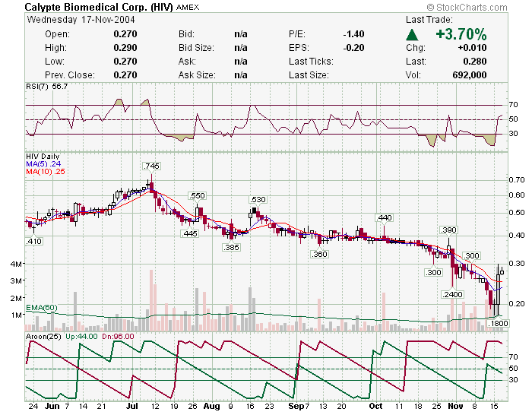Click the 0.70 price axis label
Viewport: 532px width, 415px height.
[x=517, y=180]
